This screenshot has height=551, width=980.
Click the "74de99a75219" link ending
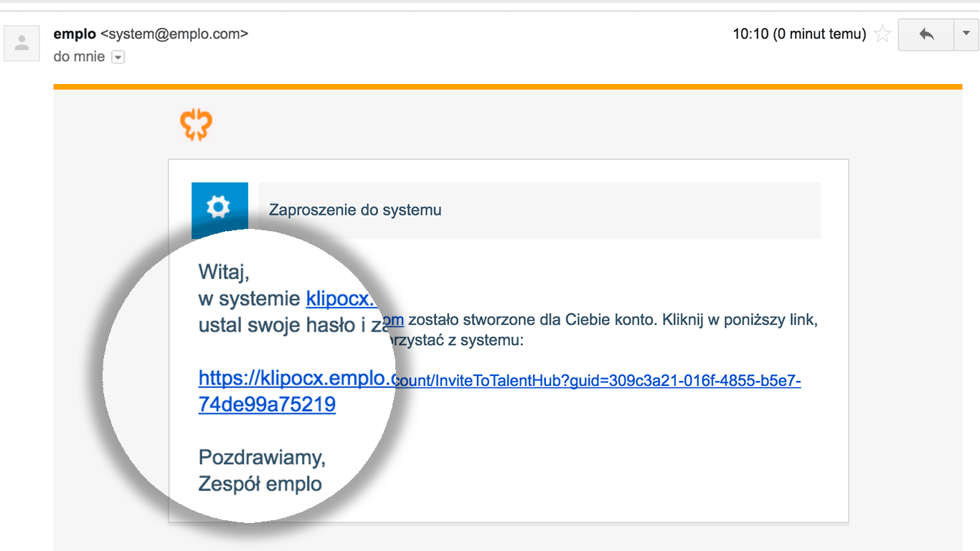click(x=267, y=405)
